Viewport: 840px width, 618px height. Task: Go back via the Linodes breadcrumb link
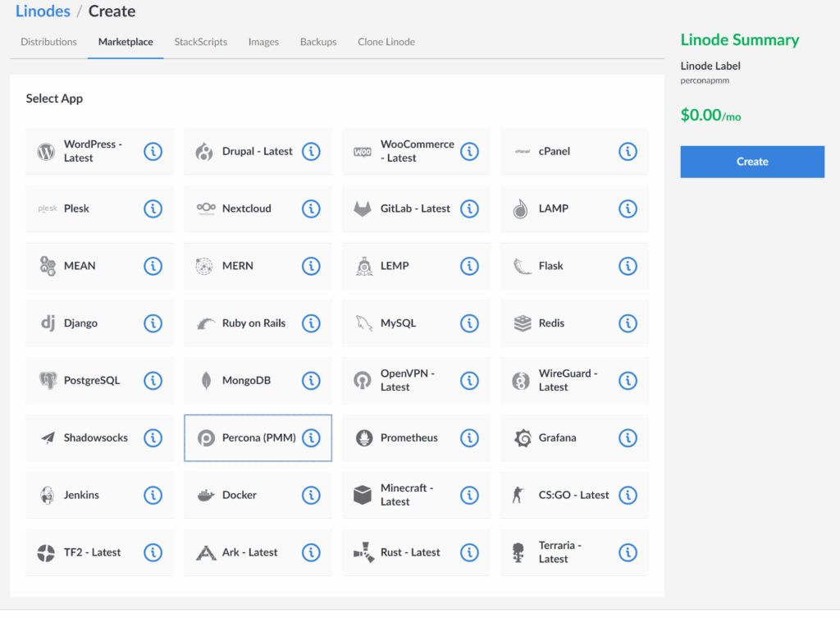pos(43,11)
